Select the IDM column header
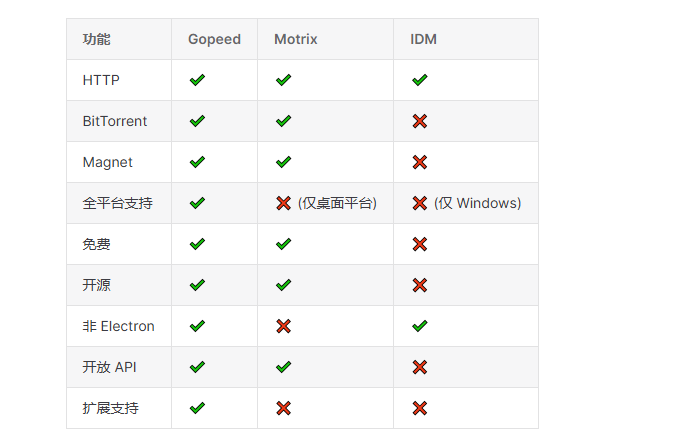This screenshot has width=686, height=446. [x=423, y=39]
